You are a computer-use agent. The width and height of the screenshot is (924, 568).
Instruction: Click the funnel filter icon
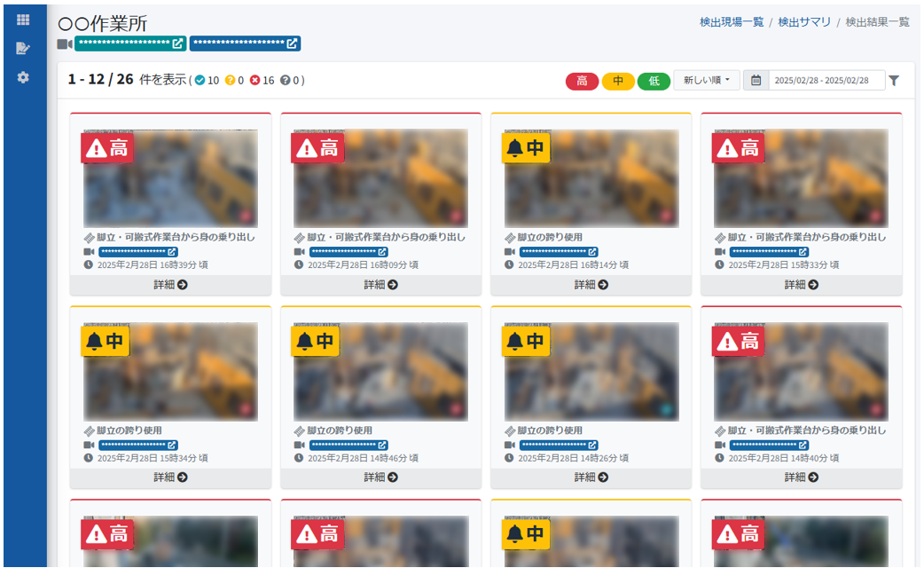[894, 80]
